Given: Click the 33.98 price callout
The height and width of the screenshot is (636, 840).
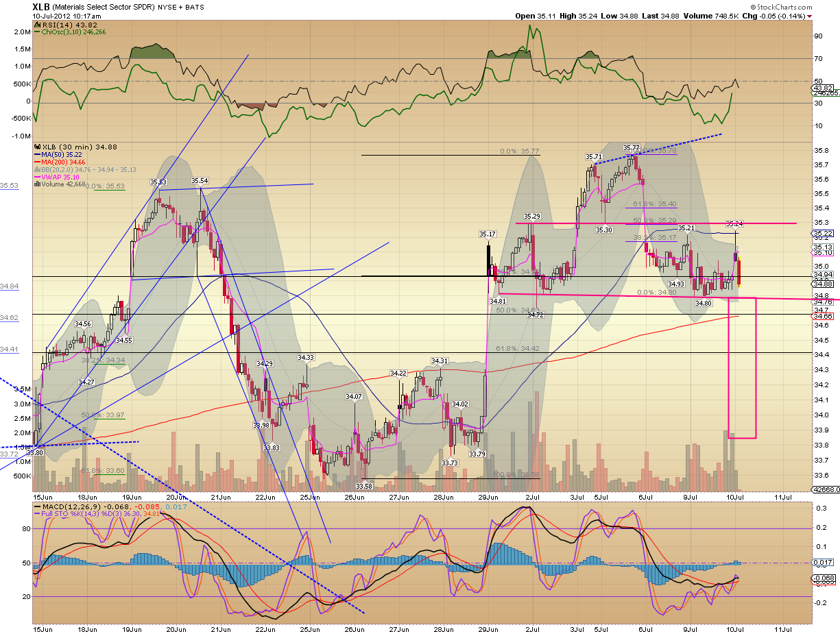Looking at the screenshot, I should 261,426.
